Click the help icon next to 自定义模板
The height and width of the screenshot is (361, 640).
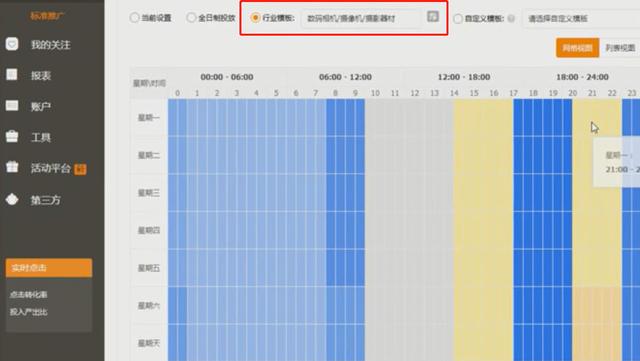point(511,18)
